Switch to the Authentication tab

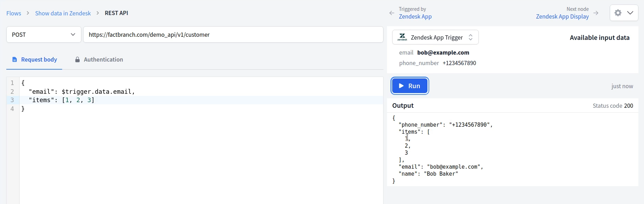(99, 59)
